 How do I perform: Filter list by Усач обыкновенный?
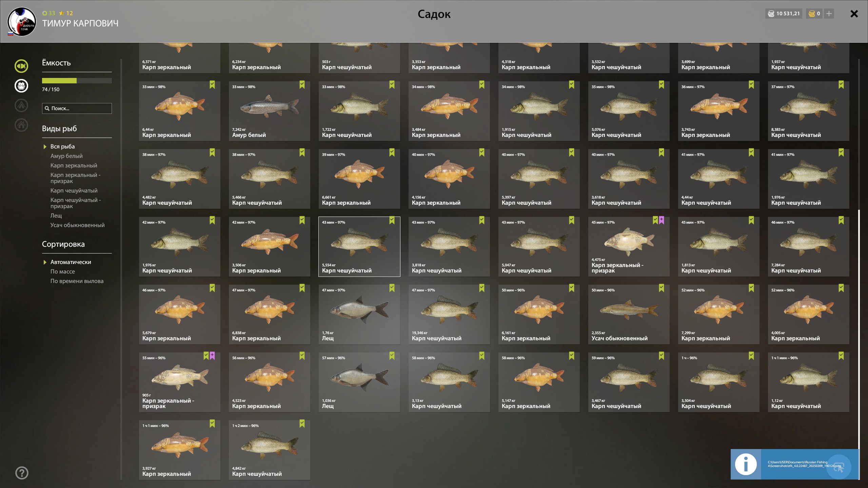pos(77,225)
